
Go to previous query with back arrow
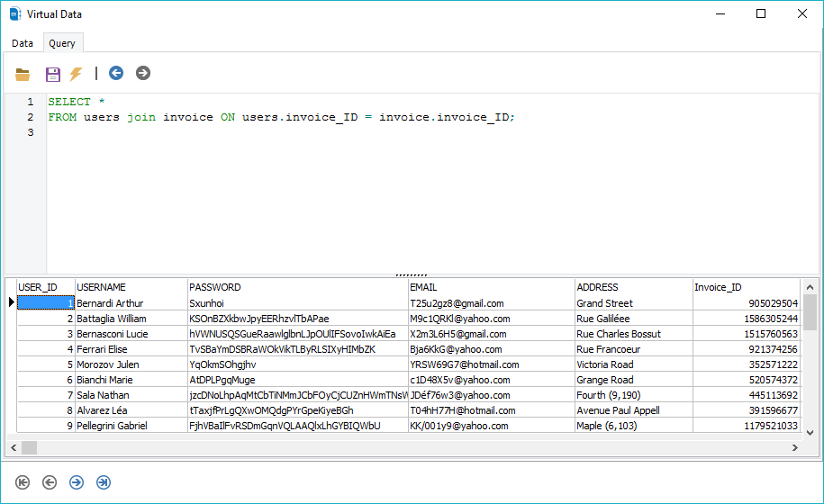click(116, 74)
